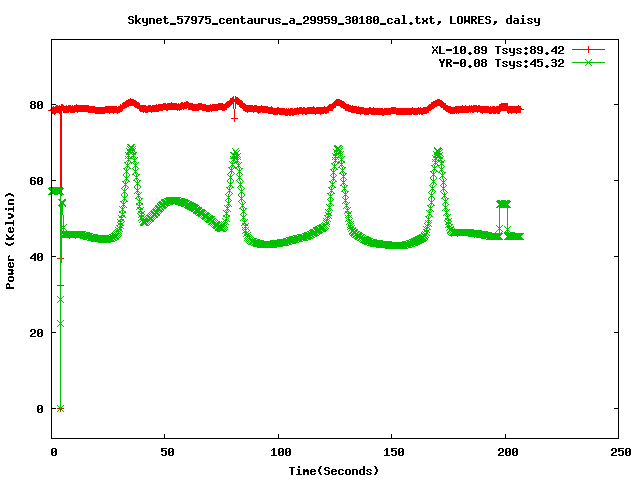Click the y-axis tick label "40"

36,257
